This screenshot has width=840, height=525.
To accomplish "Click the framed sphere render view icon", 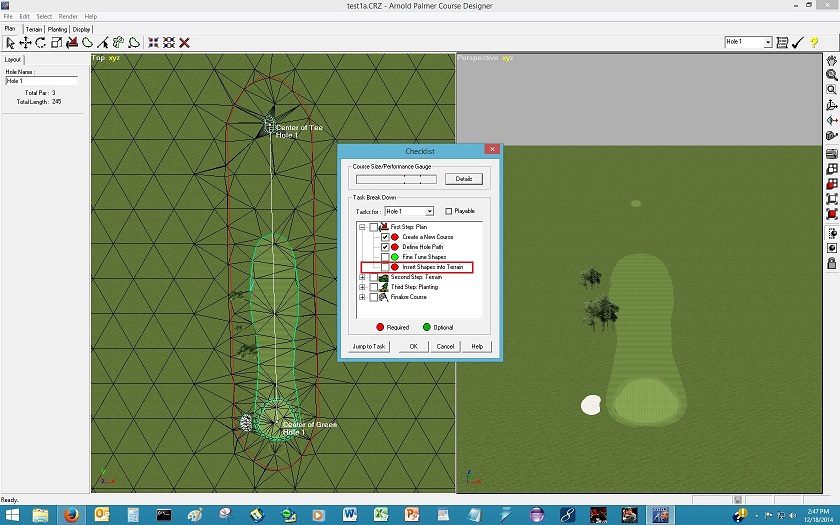I will click(831, 248).
